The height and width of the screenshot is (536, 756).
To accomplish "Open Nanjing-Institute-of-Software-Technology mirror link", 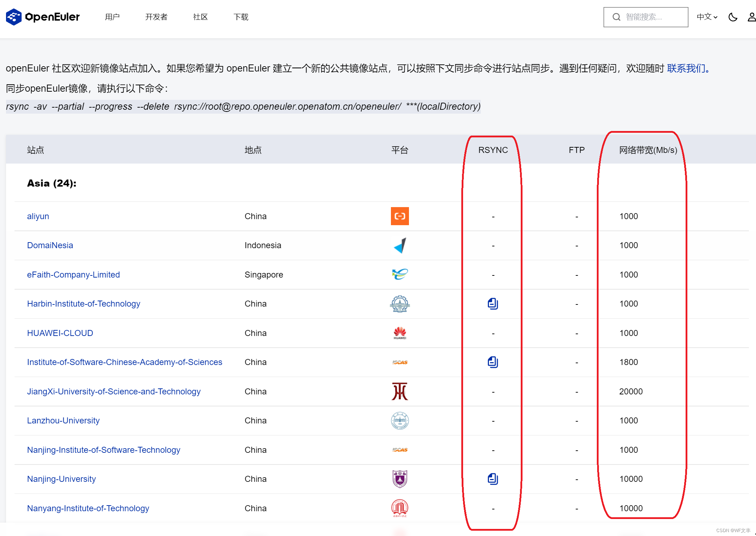I will click(104, 450).
